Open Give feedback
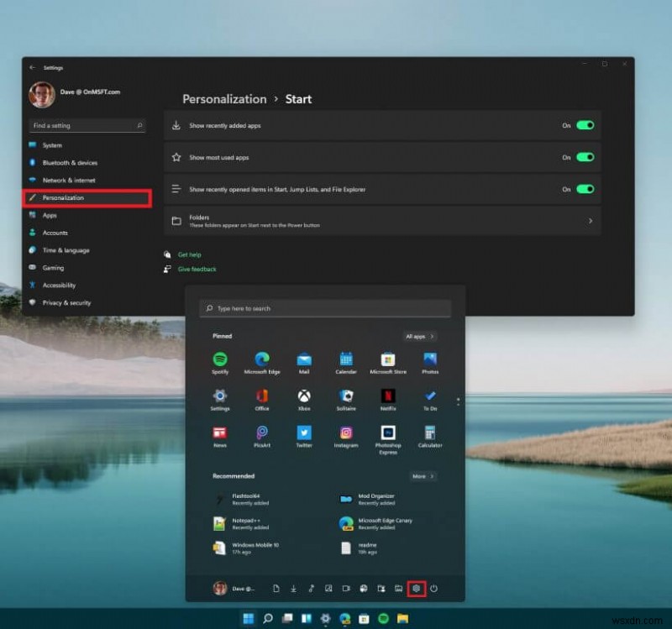The image size is (672, 629). click(196, 269)
